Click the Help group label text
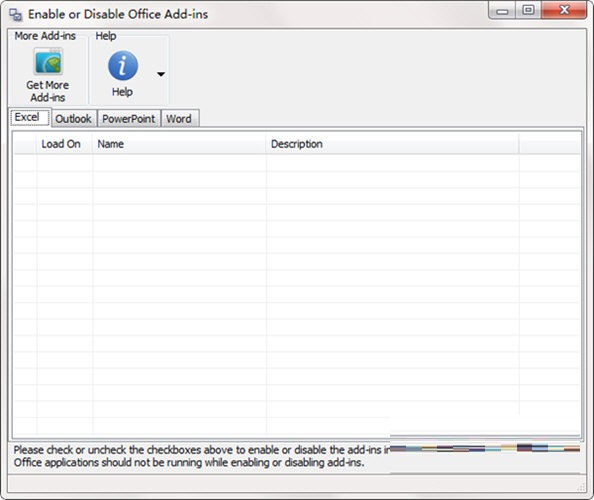The image size is (594, 500). (106, 36)
